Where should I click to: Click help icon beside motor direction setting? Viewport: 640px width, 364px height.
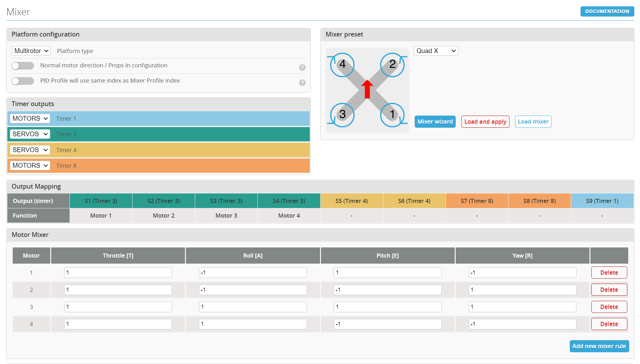pos(302,67)
